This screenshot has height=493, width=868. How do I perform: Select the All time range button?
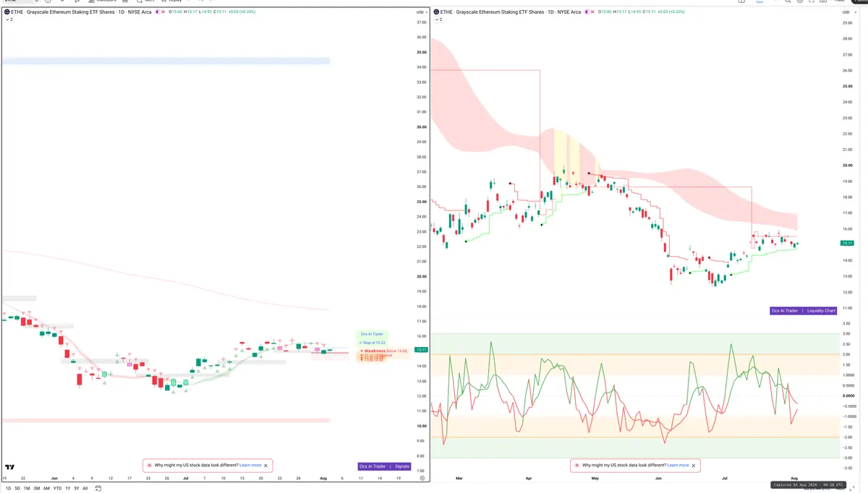[x=85, y=489]
